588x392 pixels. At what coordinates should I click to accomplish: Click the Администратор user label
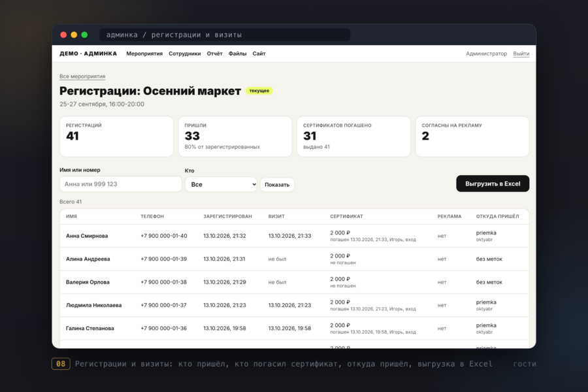coord(486,54)
